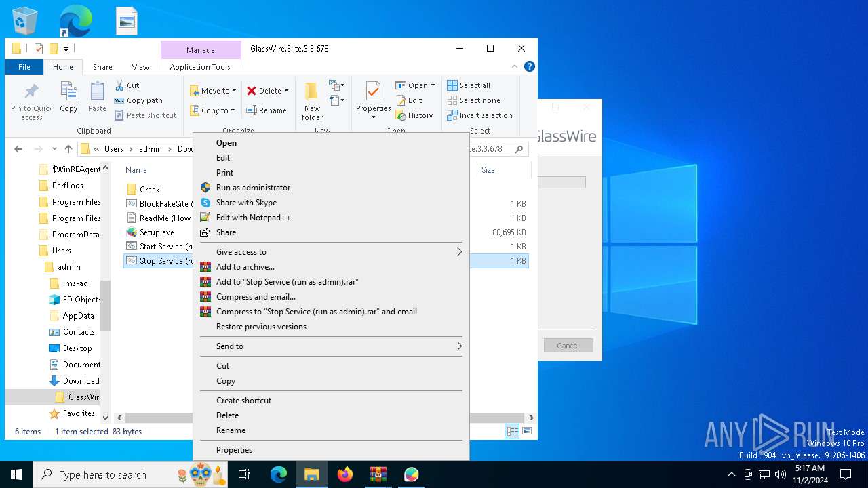Screen dimensions: 868x488
Task: Choose Add to archive...
Action: [x=331, y=267]
